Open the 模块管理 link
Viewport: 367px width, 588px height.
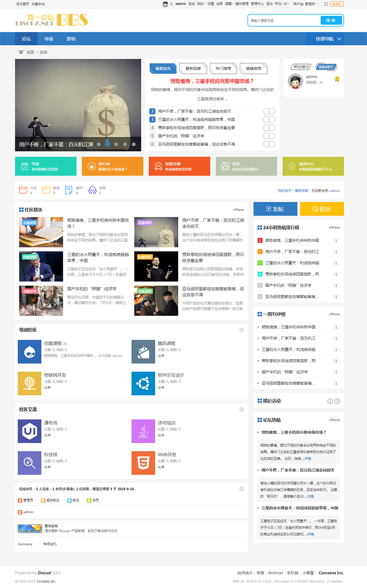242,4
